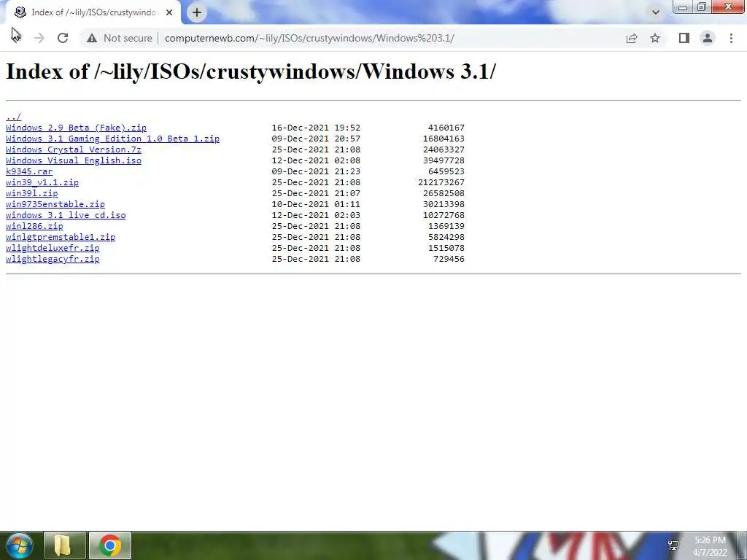
Task: Open a new tab with plus button
Action: [x=197, y=12]
